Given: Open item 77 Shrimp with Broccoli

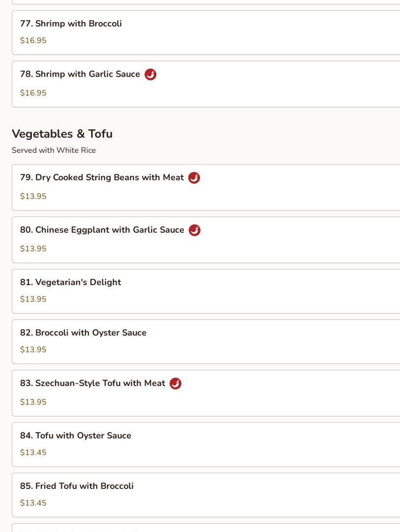Looking at the screenshot, I should 71,24.
